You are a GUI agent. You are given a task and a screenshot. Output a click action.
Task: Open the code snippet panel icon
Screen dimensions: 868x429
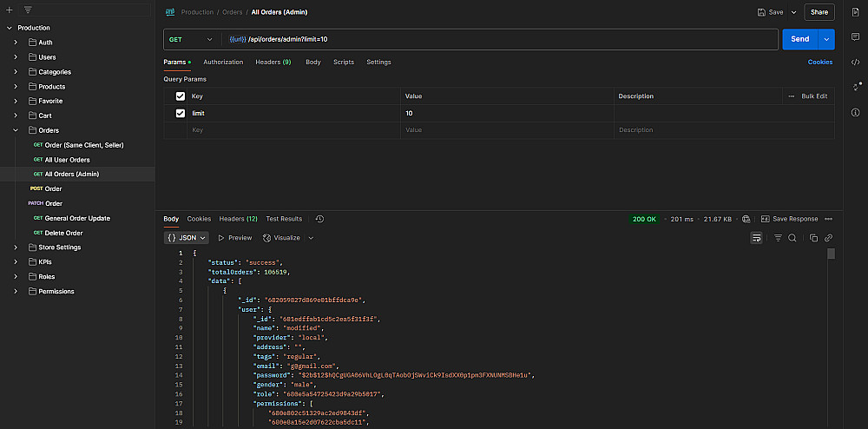[855, 63]
